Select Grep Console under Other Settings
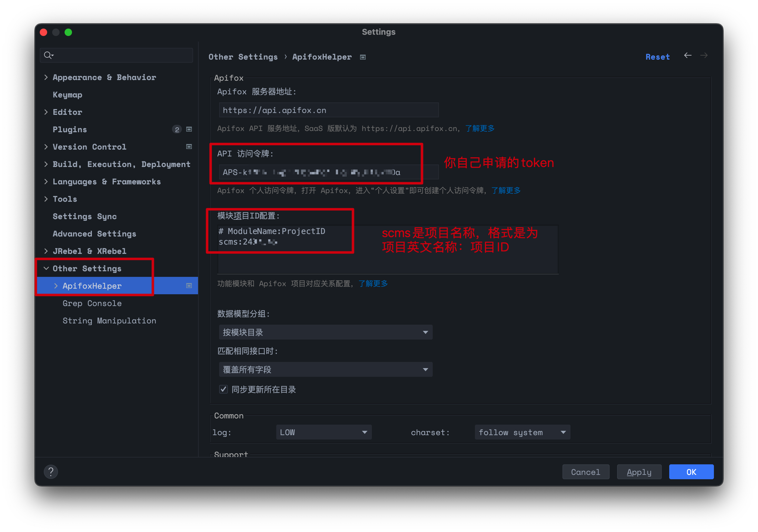 pos(92,303)
